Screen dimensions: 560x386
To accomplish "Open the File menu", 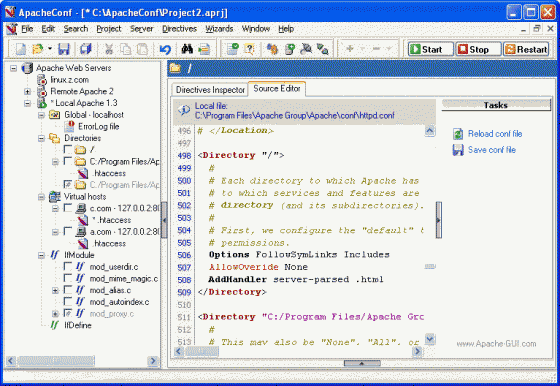I will point(27,29).
